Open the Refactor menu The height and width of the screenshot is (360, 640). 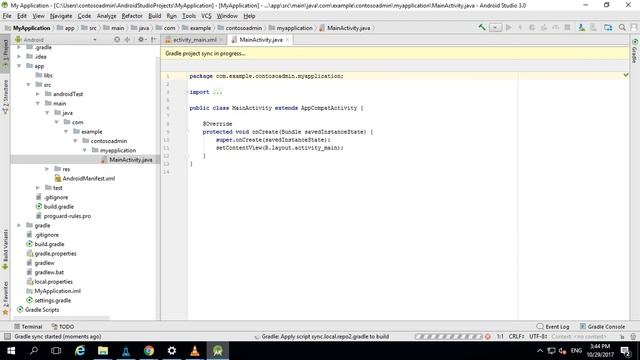[132, 16]
